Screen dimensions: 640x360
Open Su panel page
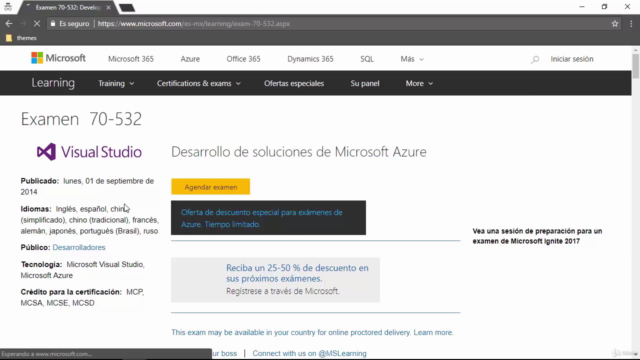(365, 83)
